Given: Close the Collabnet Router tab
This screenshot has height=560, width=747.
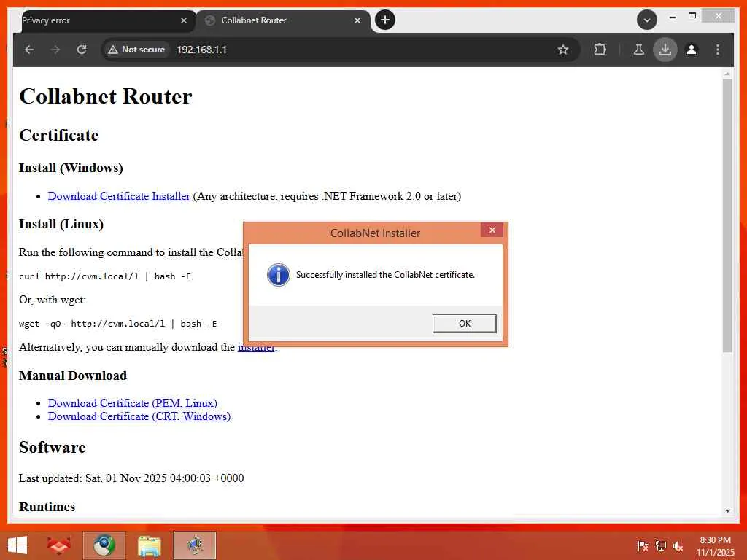Looking at the screenshot, I should point(357,20).
